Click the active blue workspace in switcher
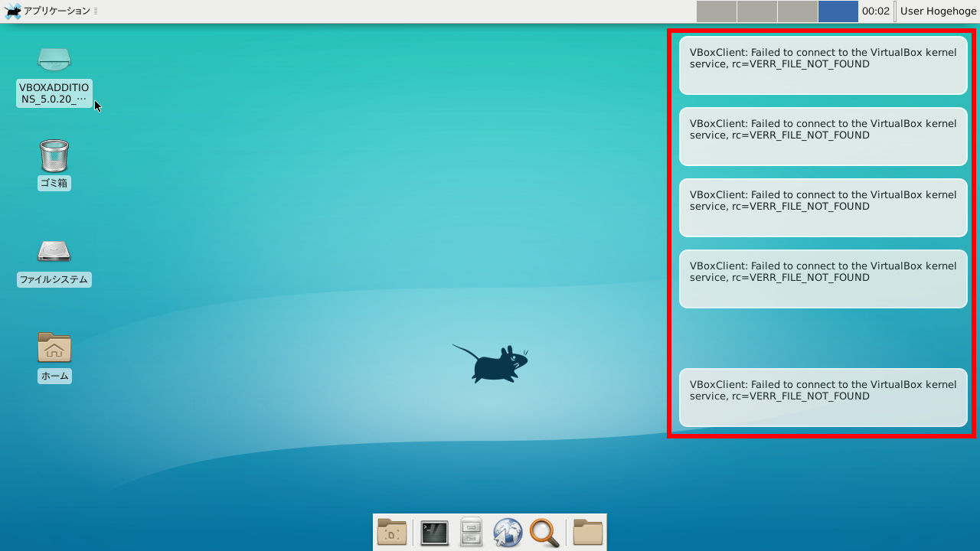Viewport: 980px width, 551px height. 838,11
